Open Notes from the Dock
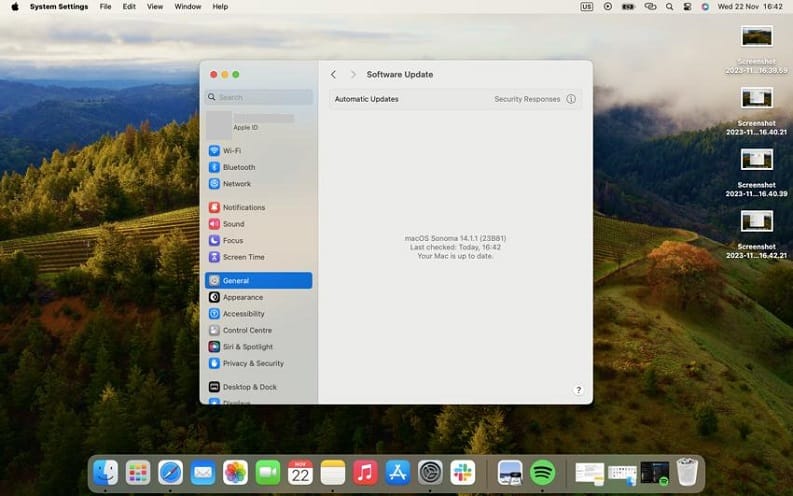Image resolution: width=793 pixels, height=496 pixels. tap(333, 473)
